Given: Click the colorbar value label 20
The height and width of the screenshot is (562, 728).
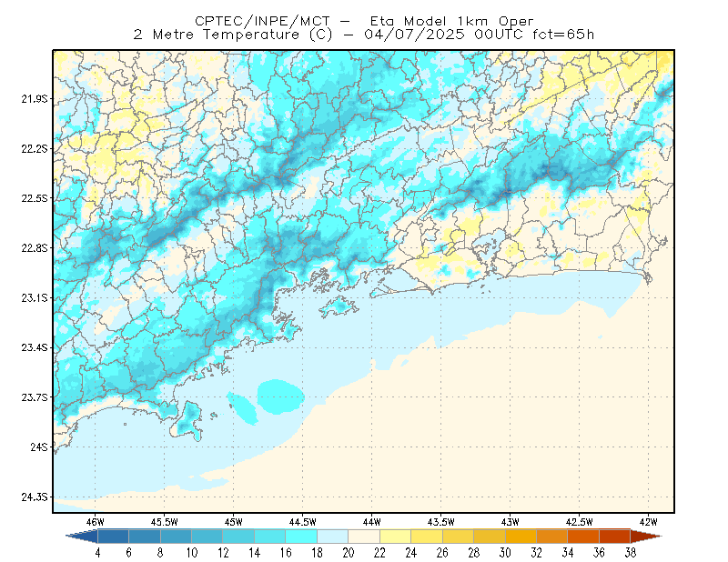Looking at the screenshot, I should coord(349,553).
